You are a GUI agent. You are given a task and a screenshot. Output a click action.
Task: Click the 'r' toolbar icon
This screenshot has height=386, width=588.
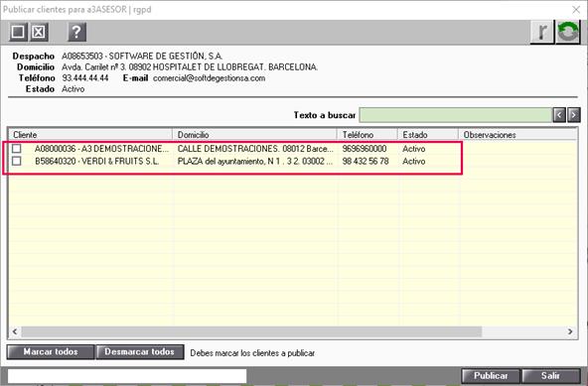click(542, 32)
